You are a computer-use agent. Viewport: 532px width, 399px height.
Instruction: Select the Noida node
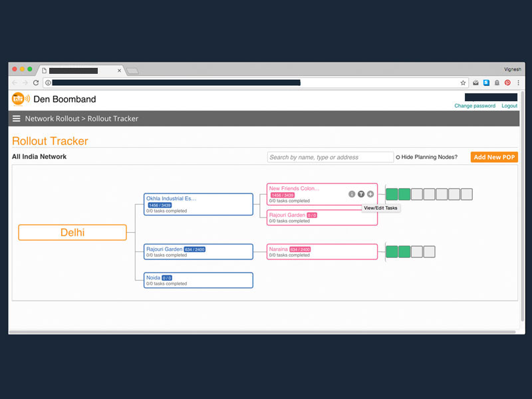198,280
